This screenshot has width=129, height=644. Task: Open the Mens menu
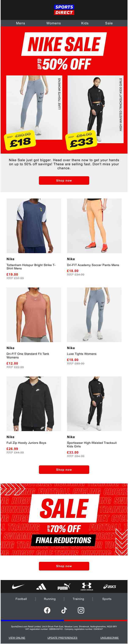tap(21, 23)
